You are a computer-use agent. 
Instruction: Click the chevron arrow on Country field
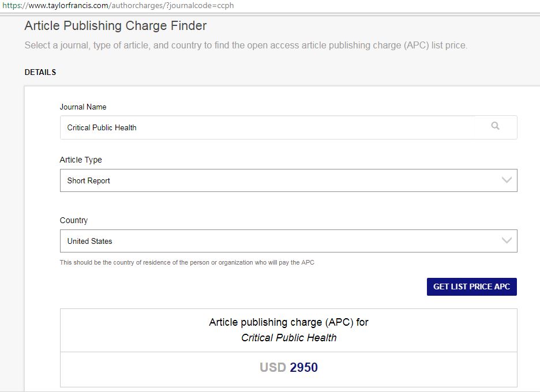(507, 241)
